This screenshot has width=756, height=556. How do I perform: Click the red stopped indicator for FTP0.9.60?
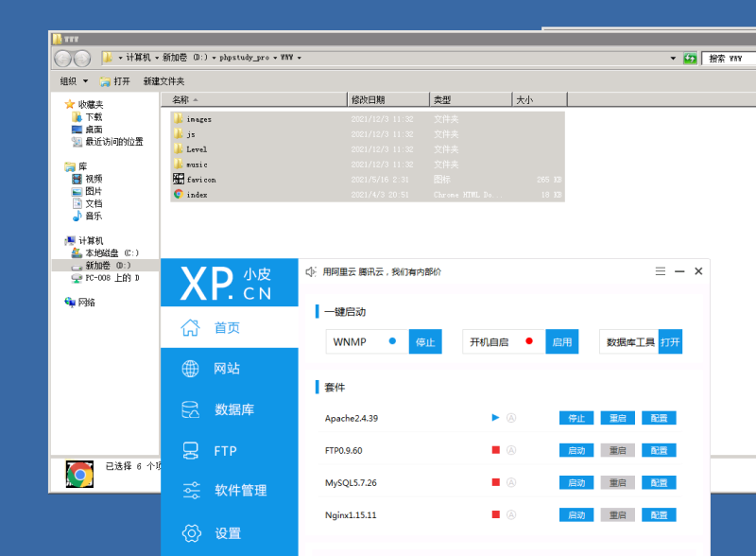495,450
